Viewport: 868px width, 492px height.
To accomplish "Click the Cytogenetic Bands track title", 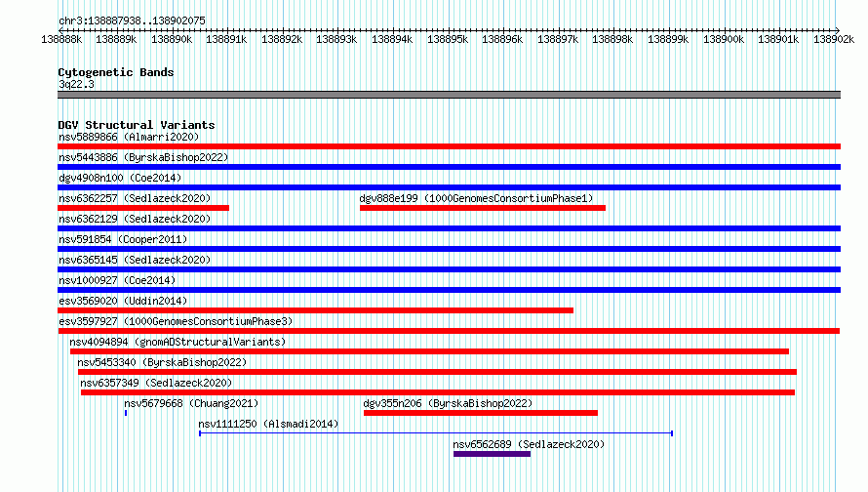I will (116, 72).
